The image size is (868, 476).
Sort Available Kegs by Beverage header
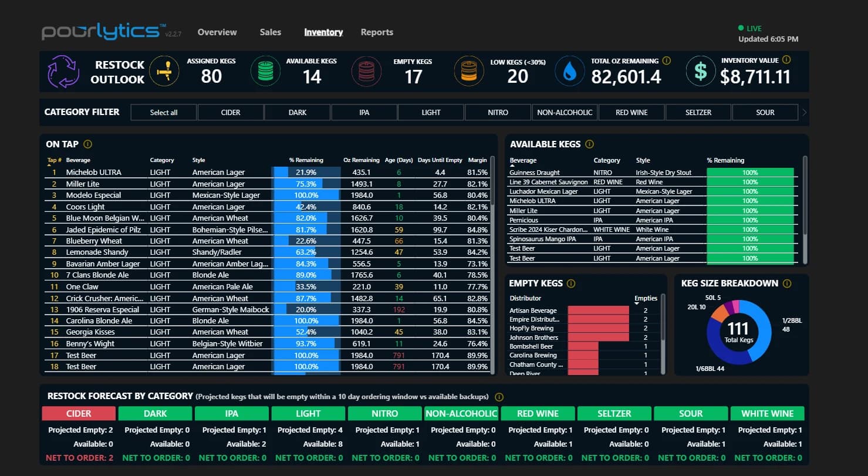(522, 160)
